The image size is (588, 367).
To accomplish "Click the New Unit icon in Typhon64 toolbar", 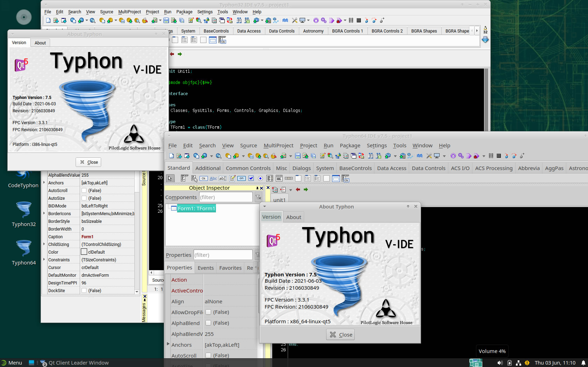I will (179, 156).
